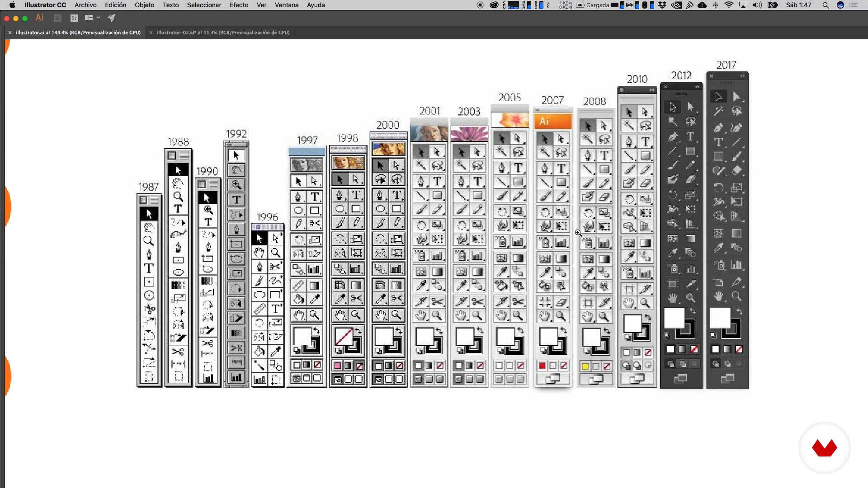Expand the 2010 toolbar with double arrows

point(652,90)
